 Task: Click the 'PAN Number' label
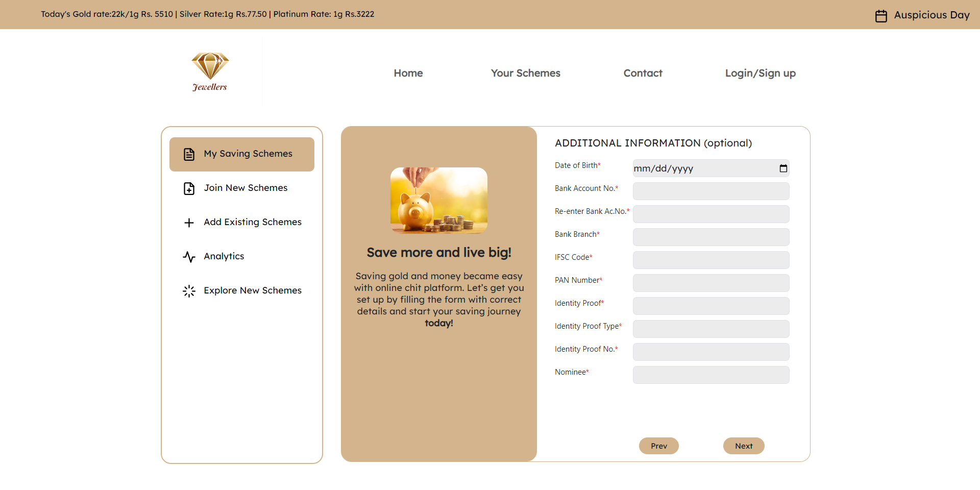(x=577, y=280)
